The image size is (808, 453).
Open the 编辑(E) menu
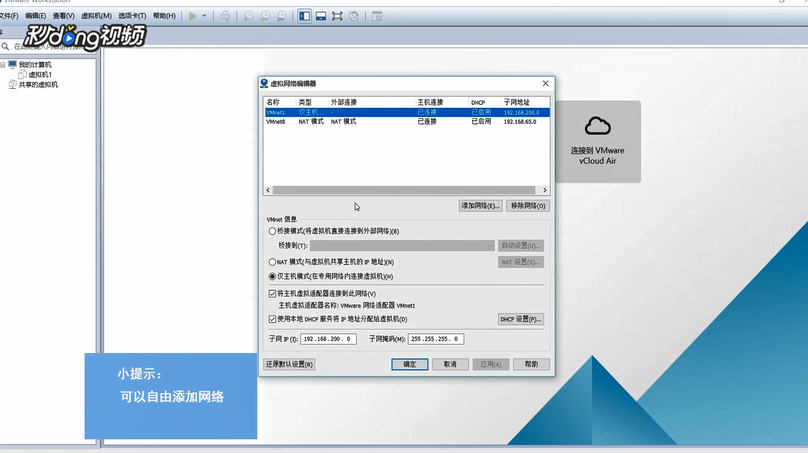point(36,16)
